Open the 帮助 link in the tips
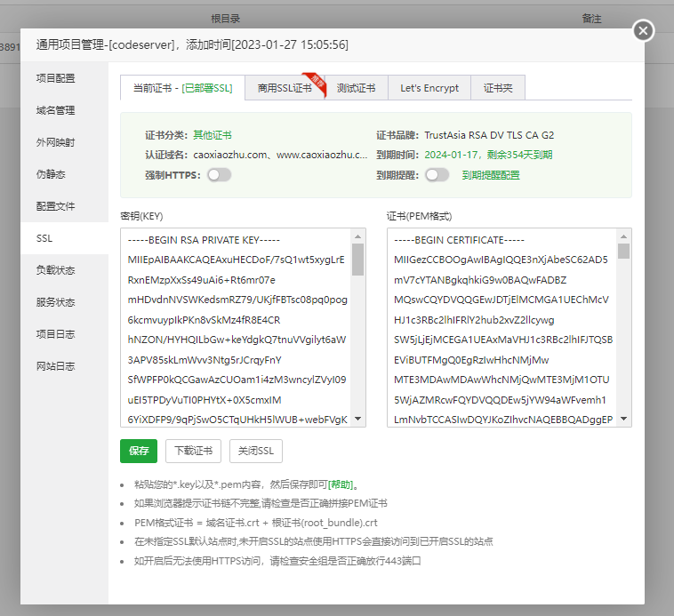Viewport: 674px width, 616px height. click(x=341, y=485)
